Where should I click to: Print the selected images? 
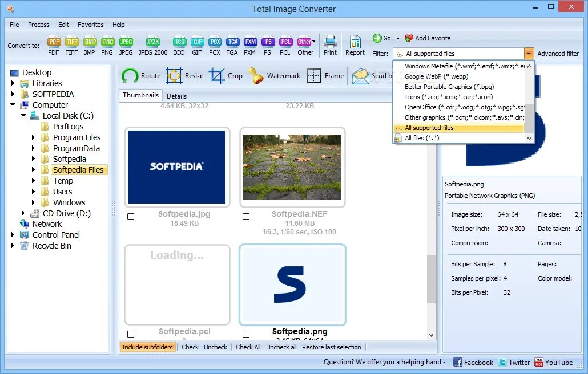click(x=330, y=45)
